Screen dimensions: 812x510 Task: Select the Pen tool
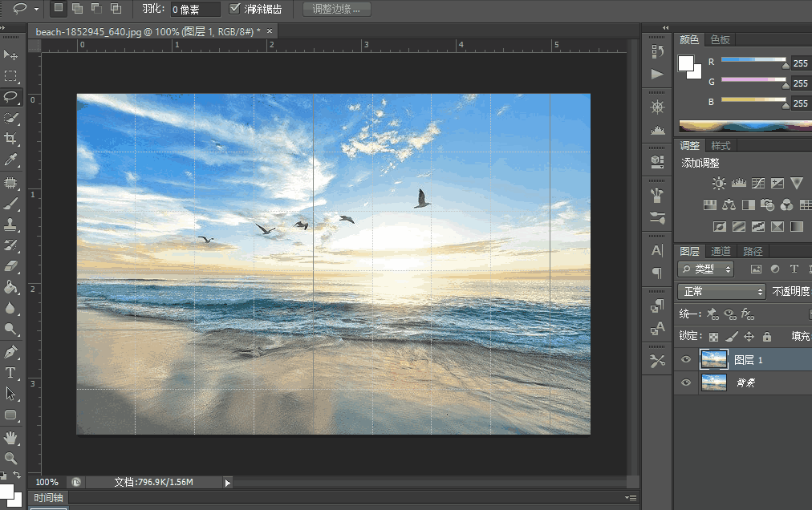[10, 352]
